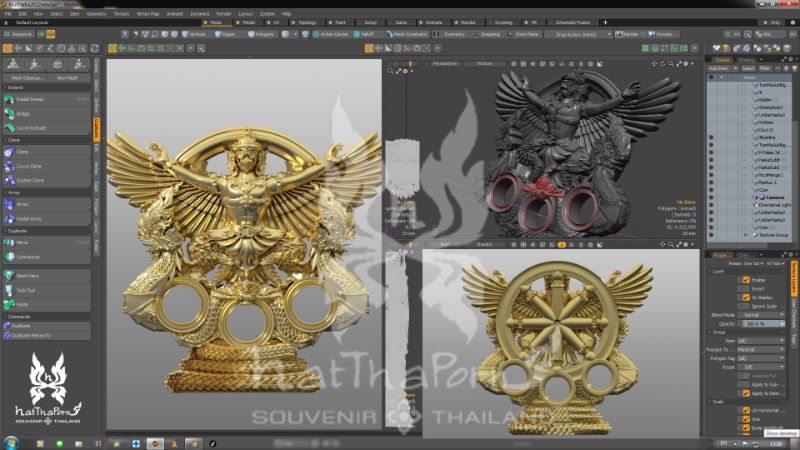Select the Ribbin item in list
Screen dimensions: 800x450
click(765, 100)
